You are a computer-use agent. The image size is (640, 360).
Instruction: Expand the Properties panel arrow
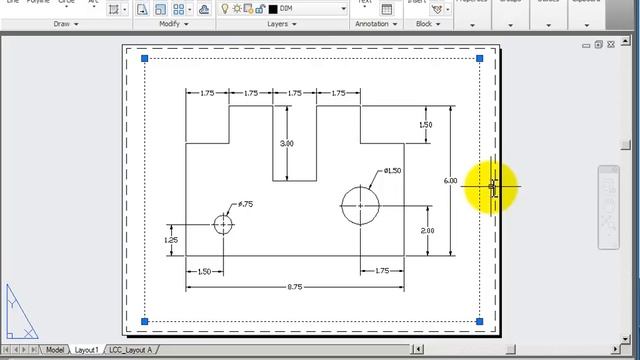click(x=472, y=25)
